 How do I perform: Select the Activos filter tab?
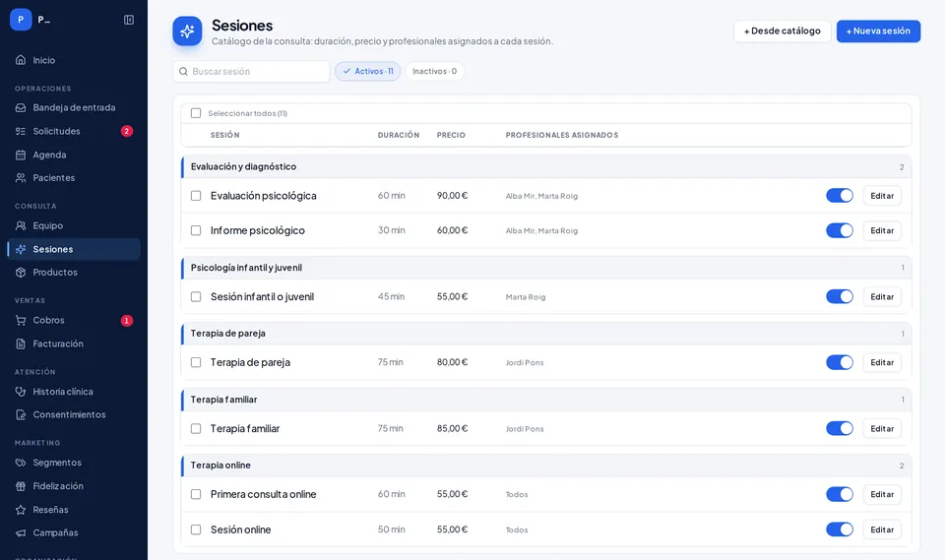pyautogui.click(x=367, y=71)
